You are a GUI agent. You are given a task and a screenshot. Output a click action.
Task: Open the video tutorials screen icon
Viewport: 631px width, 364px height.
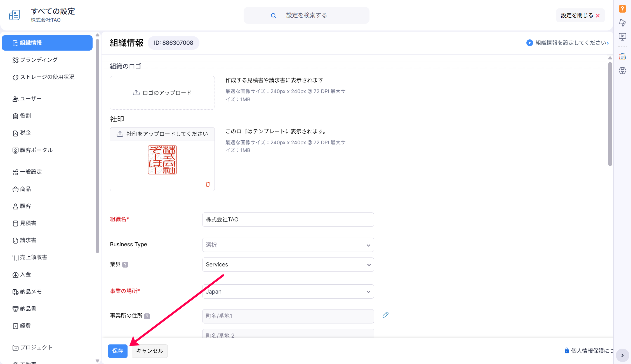(622, 37)
